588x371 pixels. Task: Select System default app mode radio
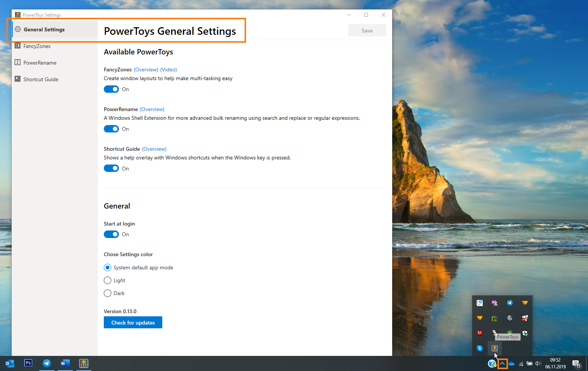(x=108, y=267)
